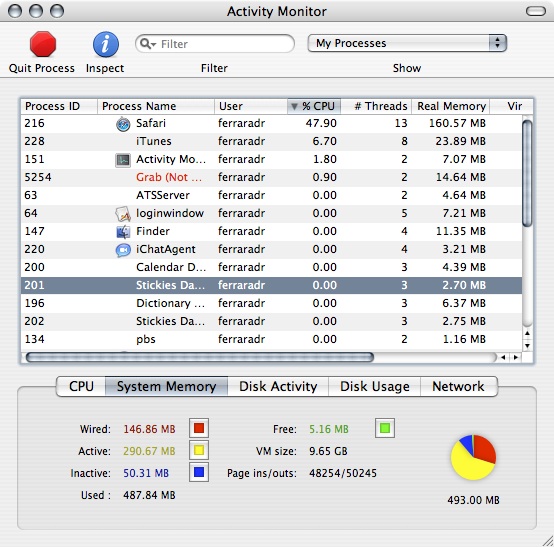
Task: Click the 290.67 MB Active value
Action: pos(149,451)
